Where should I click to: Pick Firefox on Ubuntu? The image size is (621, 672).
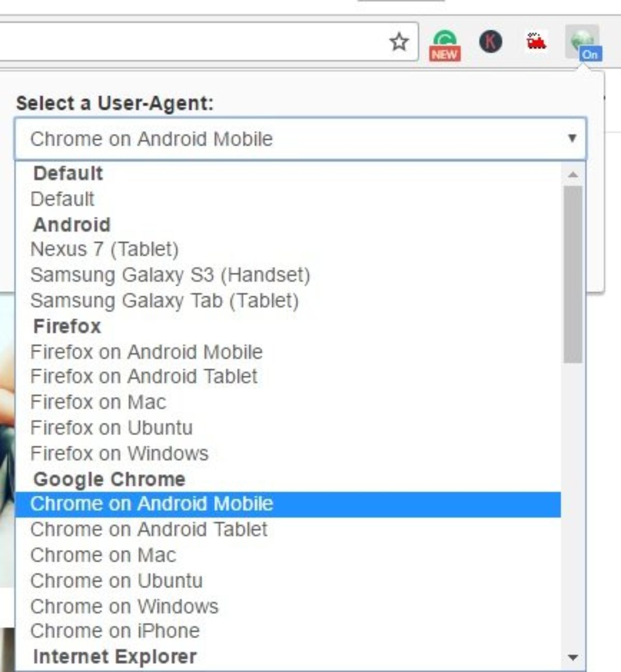111,428
